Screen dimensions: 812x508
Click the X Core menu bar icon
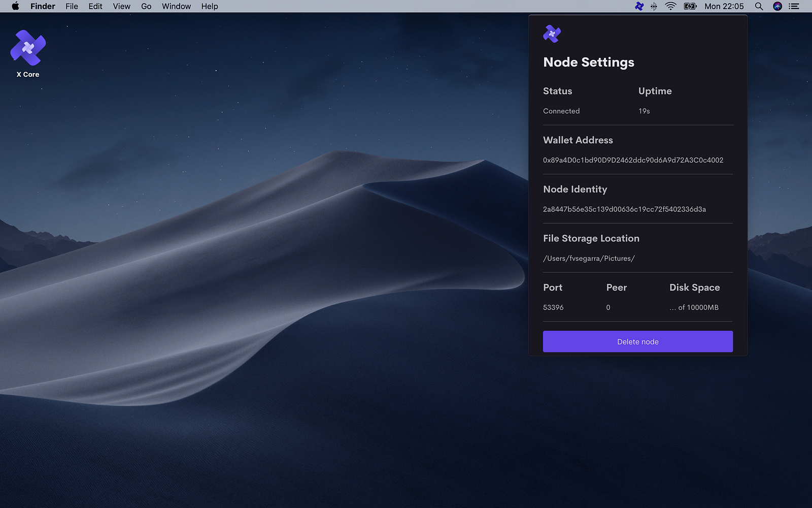click(x=639, y=6)
